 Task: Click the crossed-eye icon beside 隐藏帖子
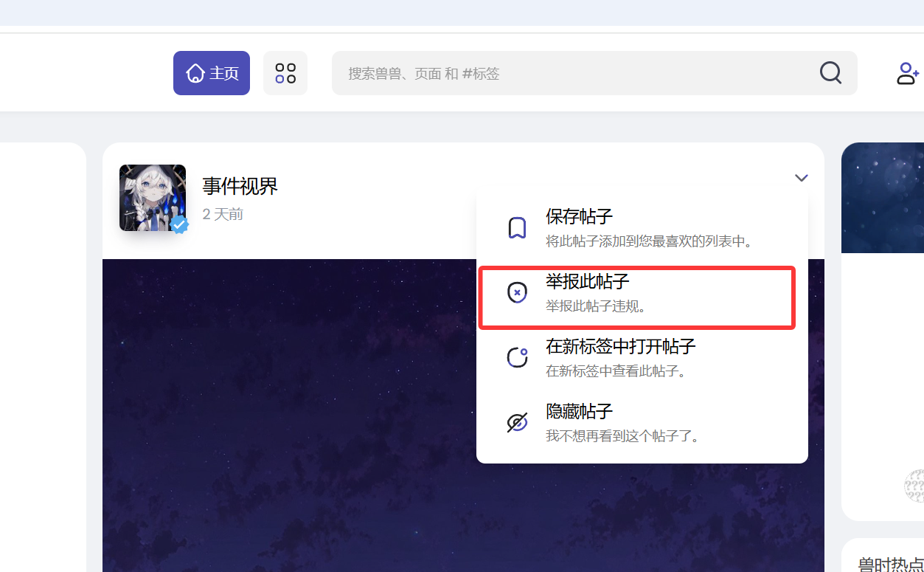tap(517, 423)
